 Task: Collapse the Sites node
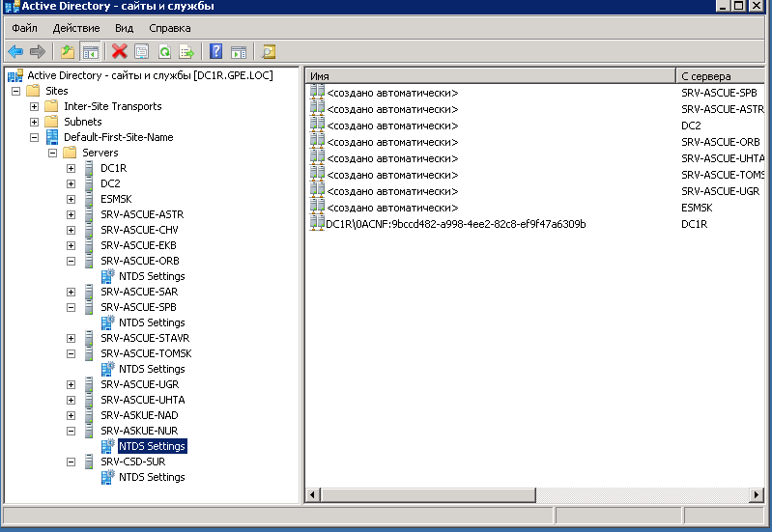click(15, 91)
